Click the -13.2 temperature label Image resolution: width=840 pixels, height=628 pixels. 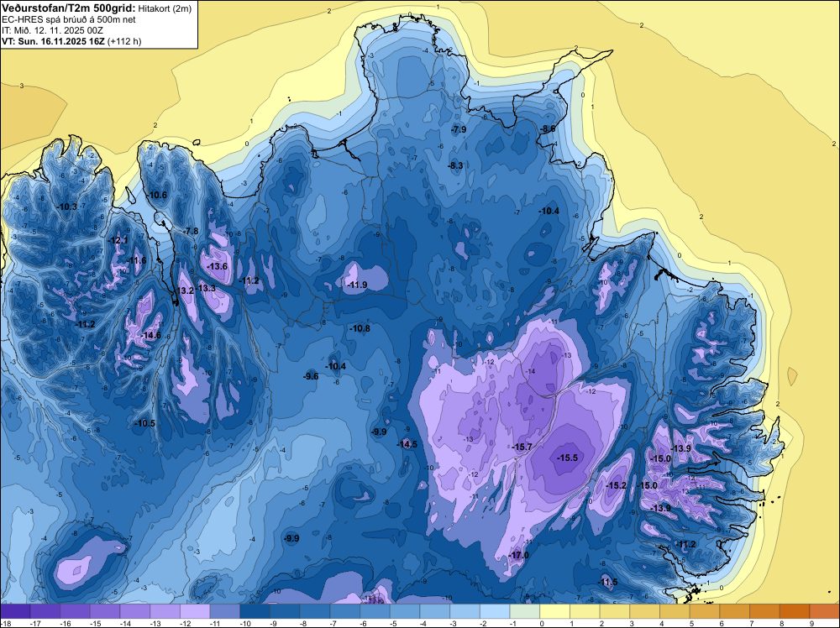coord(184,290)
